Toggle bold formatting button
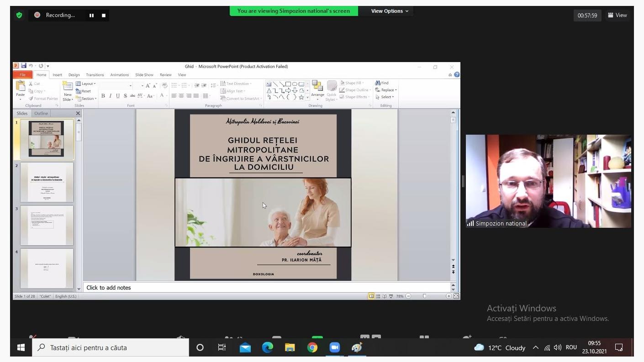 pyautogui.click(x=103, y=96)
